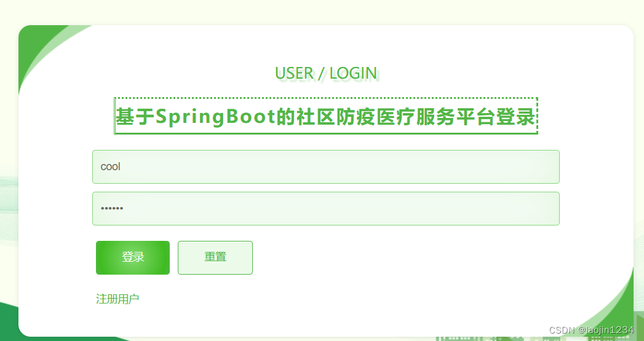Screen dimensions: 644x341
Task: Click the CSDN @laojin1234 watermark
Action: coord(591,331)
